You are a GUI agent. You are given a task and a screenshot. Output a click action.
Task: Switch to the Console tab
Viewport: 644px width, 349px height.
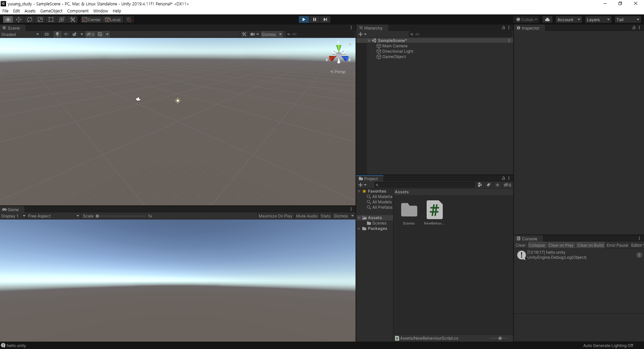tap(527, 239)
